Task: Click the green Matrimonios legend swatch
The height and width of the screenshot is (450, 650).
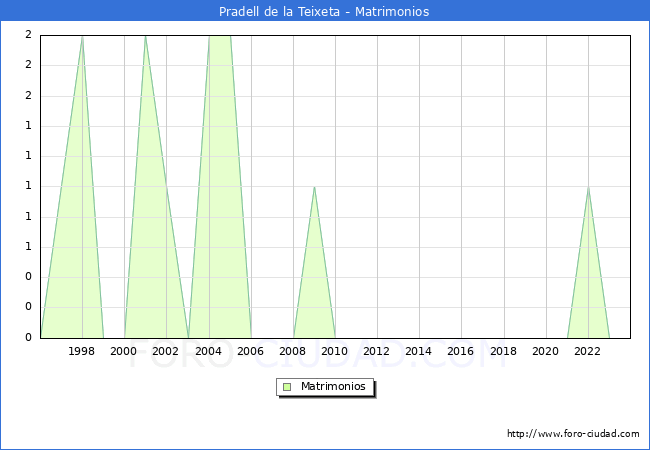Action: click(287, 387)
